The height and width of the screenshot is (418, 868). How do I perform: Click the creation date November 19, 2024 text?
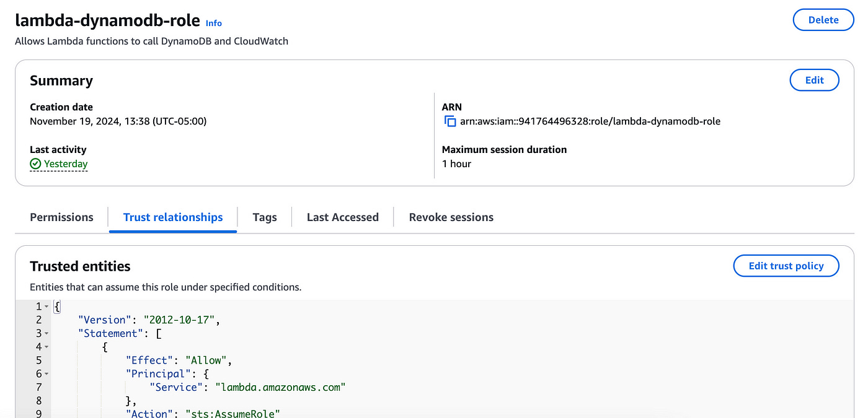118,121
